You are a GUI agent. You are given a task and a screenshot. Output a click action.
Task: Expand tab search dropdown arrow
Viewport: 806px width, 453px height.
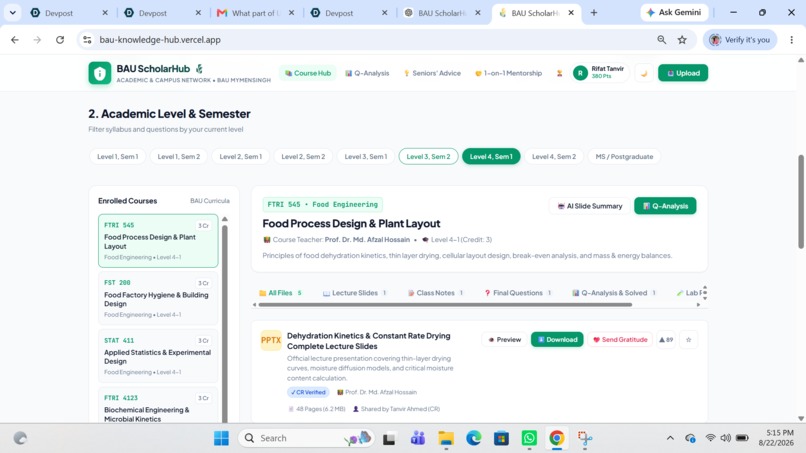coord(12,12)
